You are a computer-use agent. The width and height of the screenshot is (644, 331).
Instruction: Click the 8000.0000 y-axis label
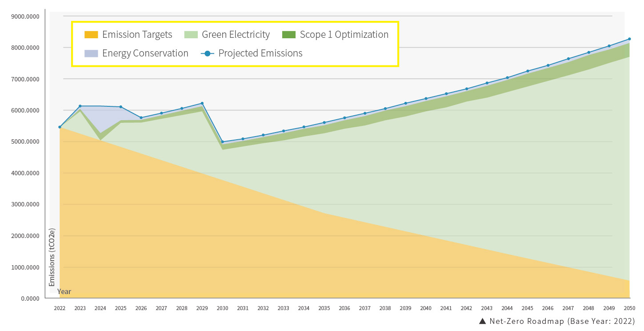(x=26, y=48)
